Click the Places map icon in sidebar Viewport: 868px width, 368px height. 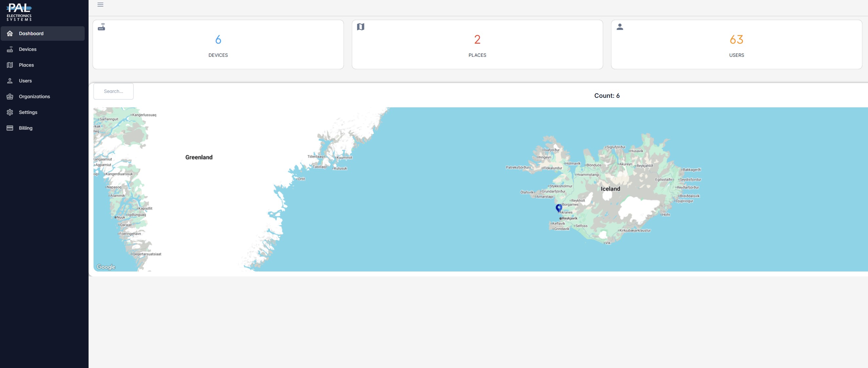click(x=10, y=65)
